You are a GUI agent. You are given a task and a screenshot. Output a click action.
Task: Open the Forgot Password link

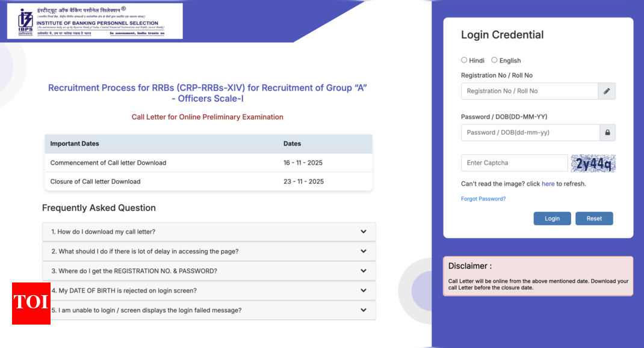click(x=483, y=198)
